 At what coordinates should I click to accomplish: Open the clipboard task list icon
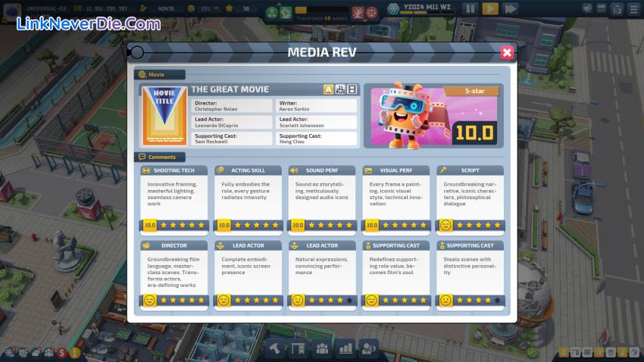[617, 9]
